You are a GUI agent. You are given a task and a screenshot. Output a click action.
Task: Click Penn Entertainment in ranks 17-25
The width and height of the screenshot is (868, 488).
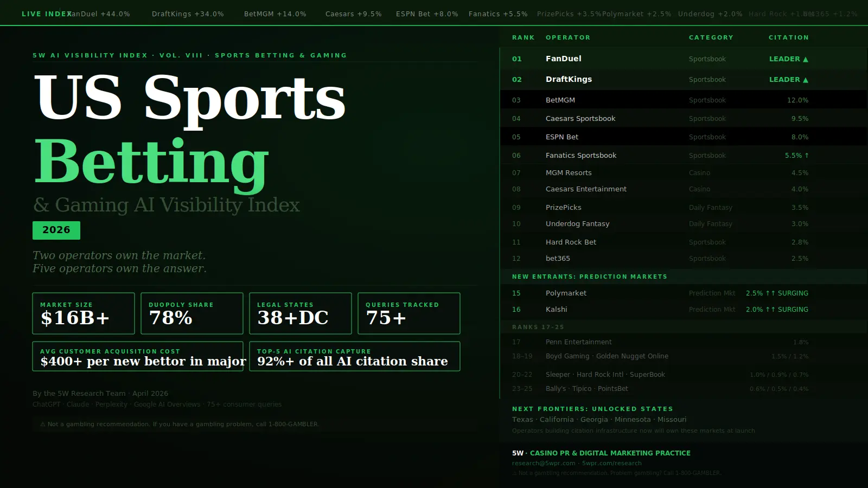tap(578, 342)
